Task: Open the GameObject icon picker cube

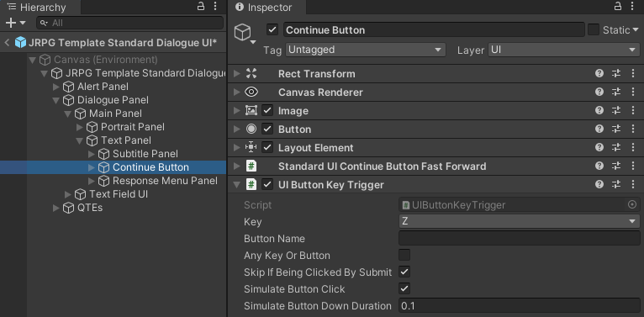Action: [x=245, y=33]
